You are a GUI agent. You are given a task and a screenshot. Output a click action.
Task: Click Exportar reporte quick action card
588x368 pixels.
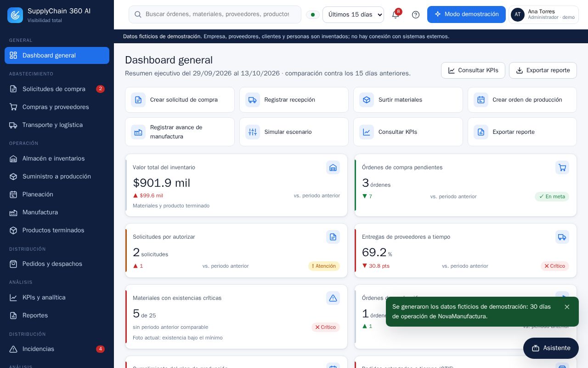tap(522, 132)
